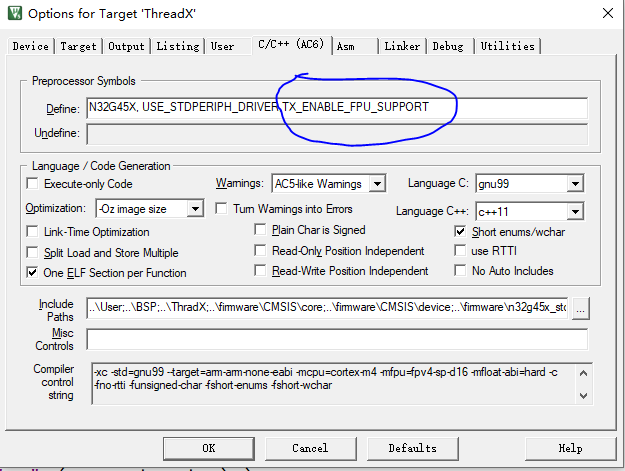
Task: Enable Read-Write Position Independent checkbox
Action: (260, 271)
